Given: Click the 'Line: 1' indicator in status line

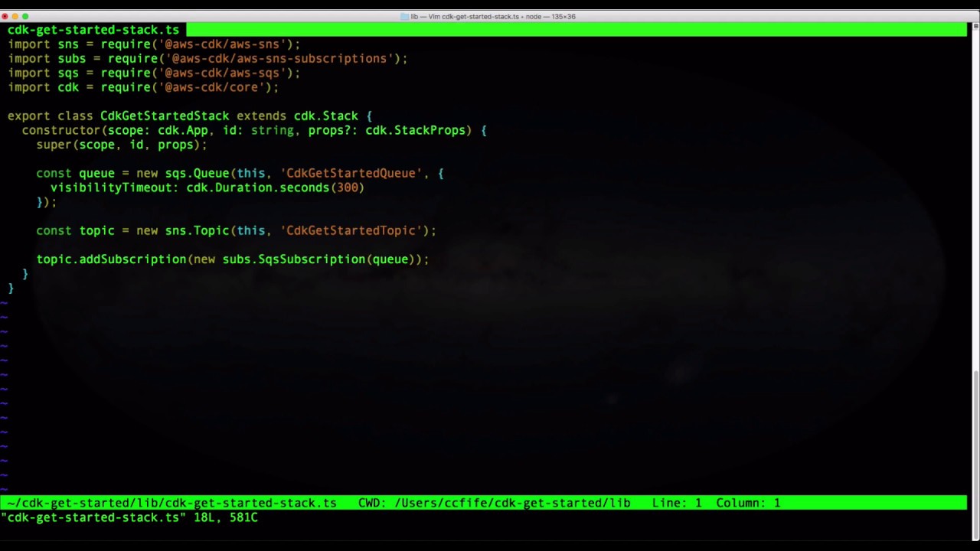Looking at the screenshot, I should pyautogui.click(x=676, y=503).
